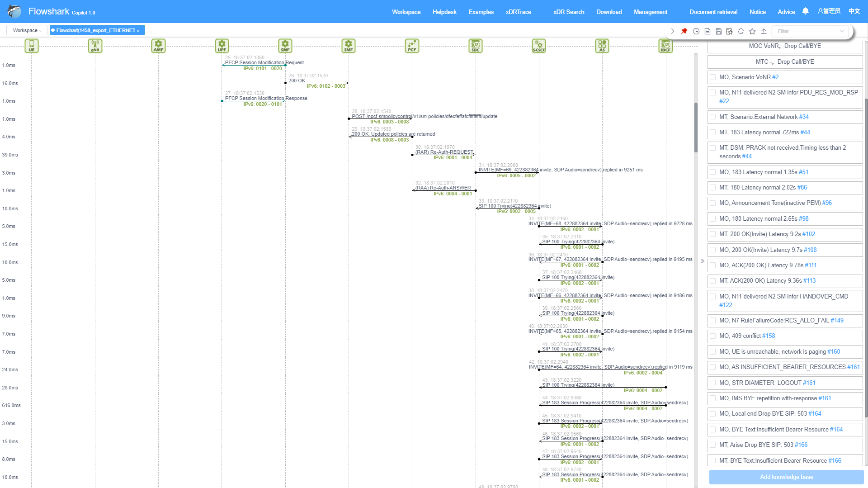Collapse the toolbar with the chevron arrow

pos(672,31)
